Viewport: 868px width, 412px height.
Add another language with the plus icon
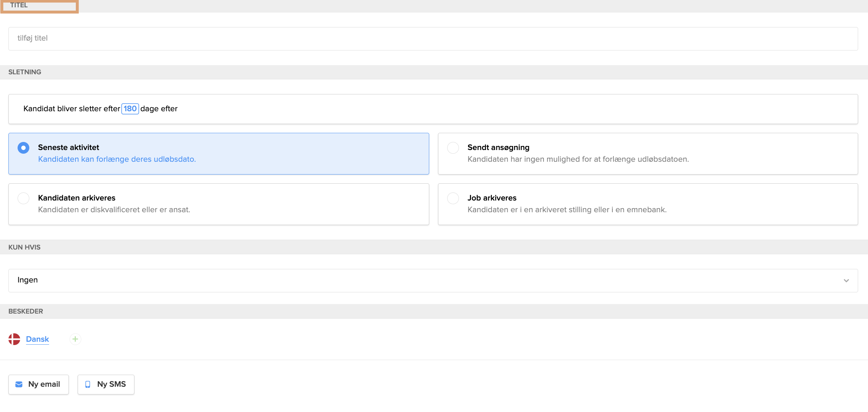pos(75,339)
